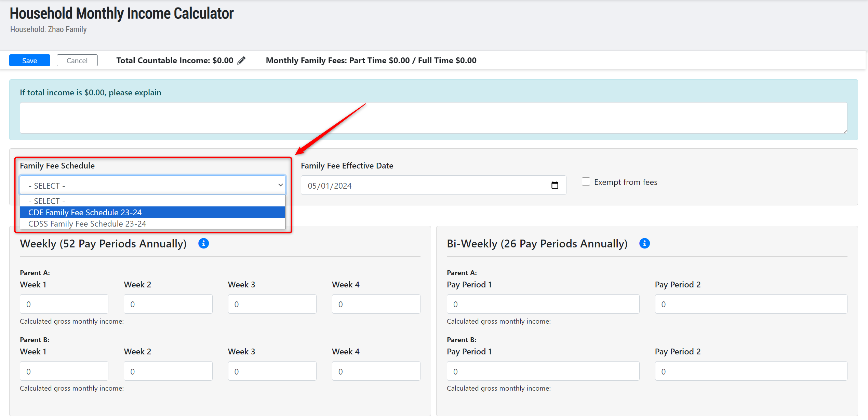Click Parent A Week 4 weekly input
This screenshot has height=420, width=868.
376,304
